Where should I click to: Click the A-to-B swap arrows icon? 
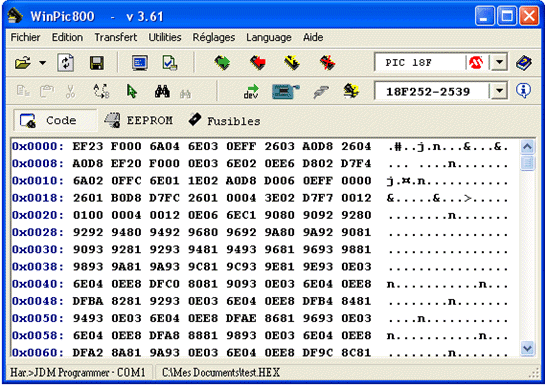[x=101, y=91]
